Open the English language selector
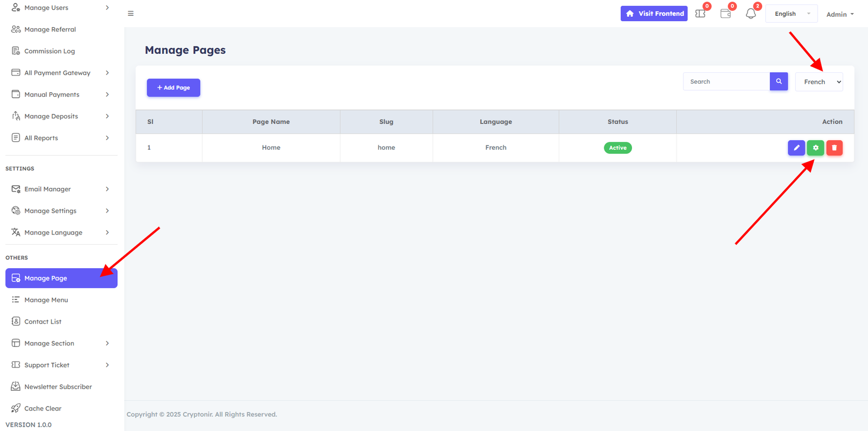Image resolution: width=868 pixels, height=431 pixels. [791, 14]
